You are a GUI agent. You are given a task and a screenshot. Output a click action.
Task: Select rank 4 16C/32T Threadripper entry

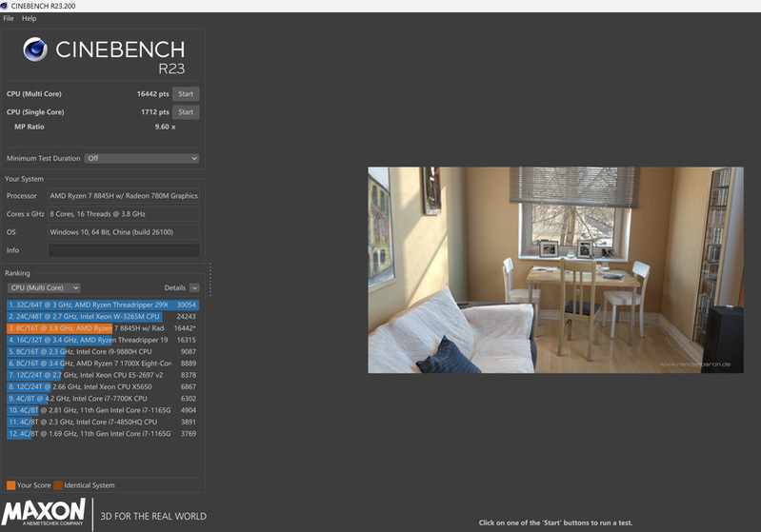[x=103, y=340]
